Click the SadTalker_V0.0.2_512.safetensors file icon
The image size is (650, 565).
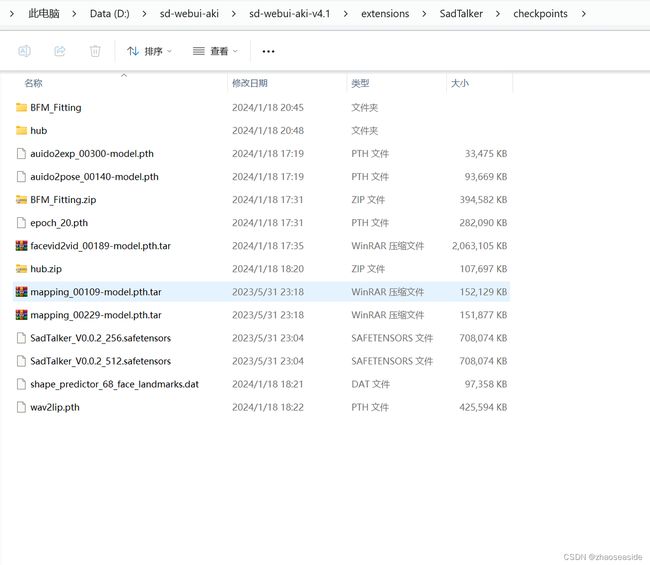click(21, 361)
